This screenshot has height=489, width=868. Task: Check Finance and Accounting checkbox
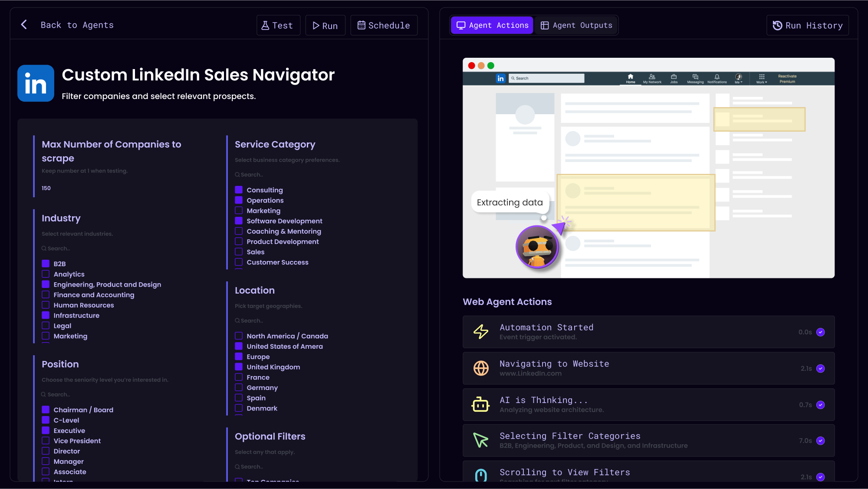46,294
